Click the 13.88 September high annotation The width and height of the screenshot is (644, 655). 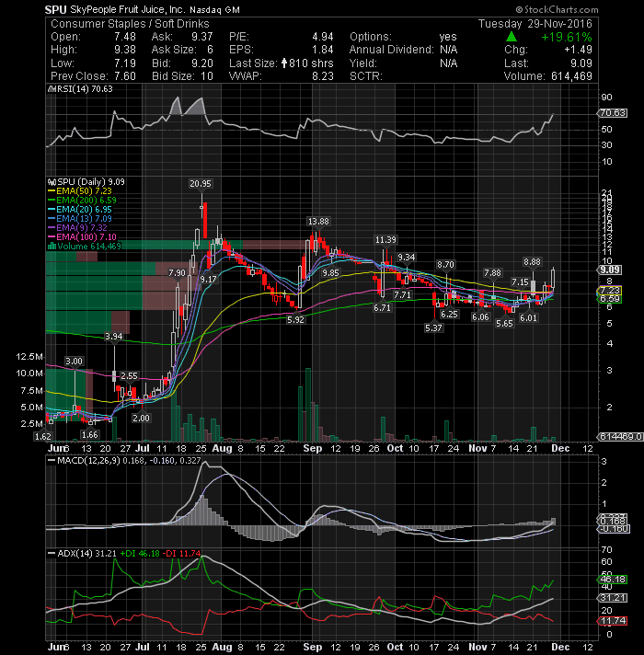[317, 222]
